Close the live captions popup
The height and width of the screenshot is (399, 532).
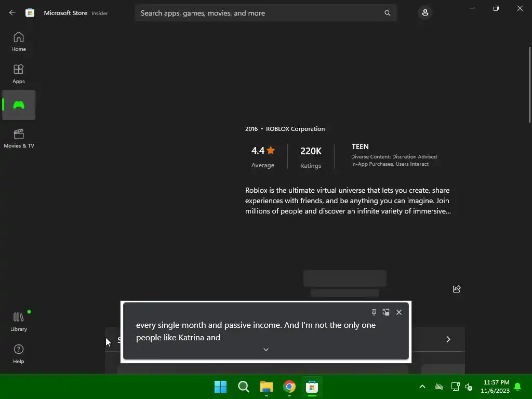[x=399, y=312]
